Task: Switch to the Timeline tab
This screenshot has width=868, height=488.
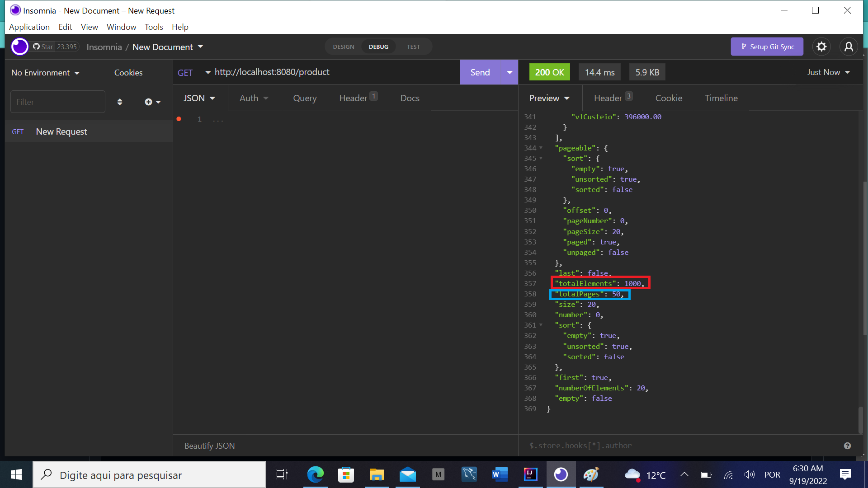Action: [x=721, y=98]
